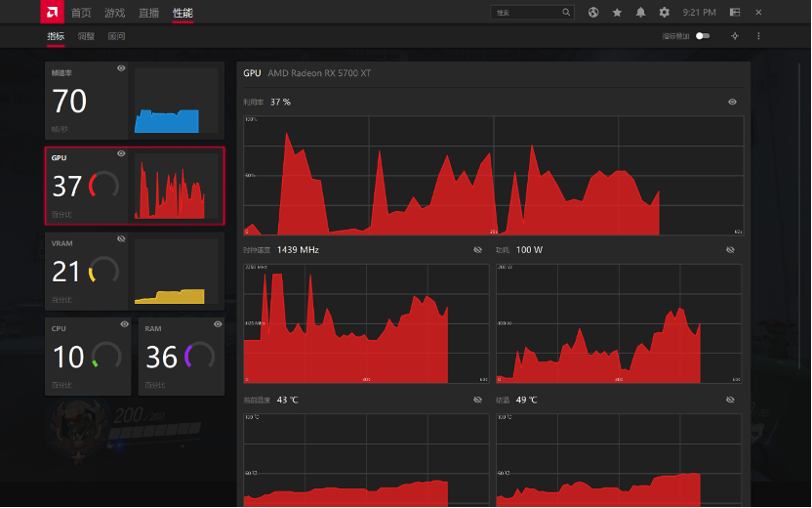Viewport: 812px width, 508px height.
Task: Switch to the 直播 (Streaming) tab
Action: (148, 13)
